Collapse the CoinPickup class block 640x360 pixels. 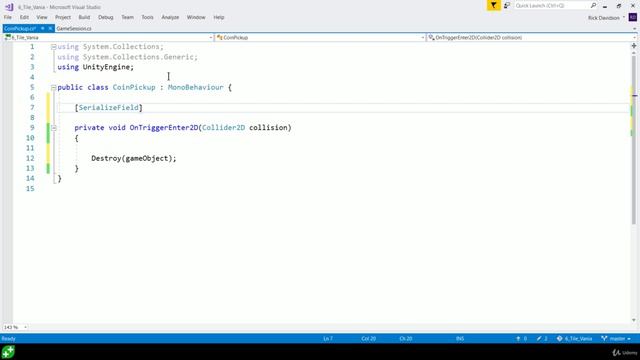tap(53, 87)
